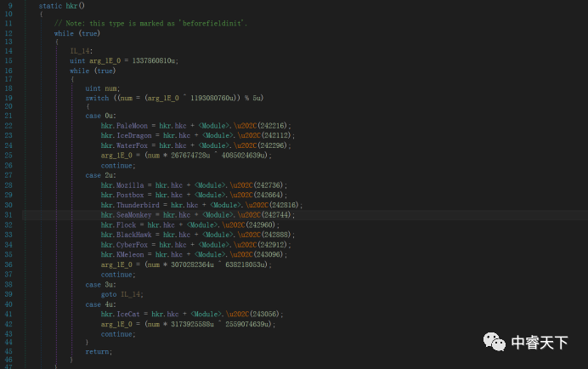Viewport: 588px width, 369px height.
Task: Click 'uint arg_1E_0 = 1337860810u' line
Action: coord(124,61)
